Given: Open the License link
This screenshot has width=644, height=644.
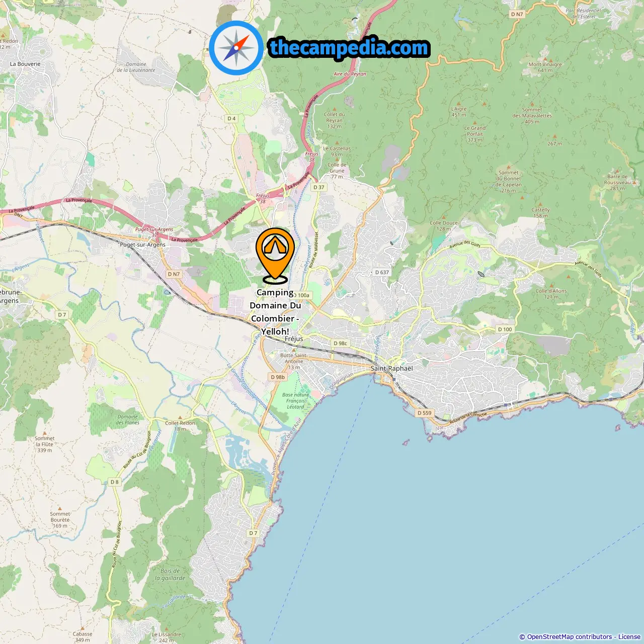Looking at the screenshot, I should [629, 636].
